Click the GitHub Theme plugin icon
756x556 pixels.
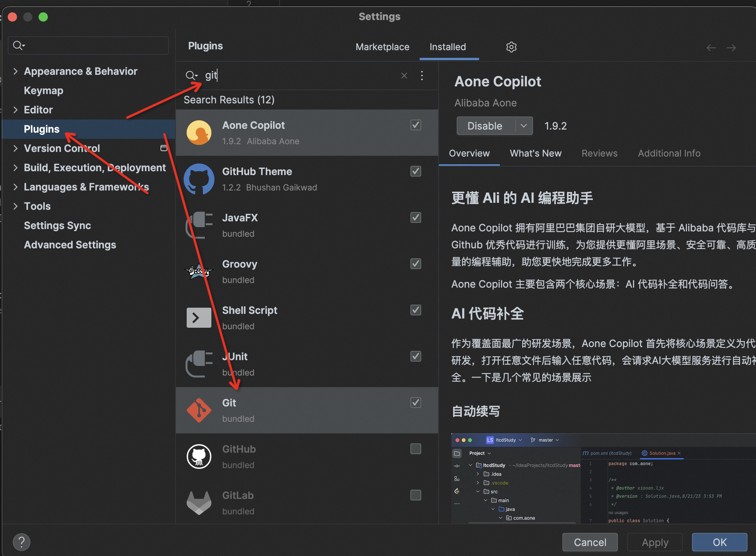tap(199, 179)
